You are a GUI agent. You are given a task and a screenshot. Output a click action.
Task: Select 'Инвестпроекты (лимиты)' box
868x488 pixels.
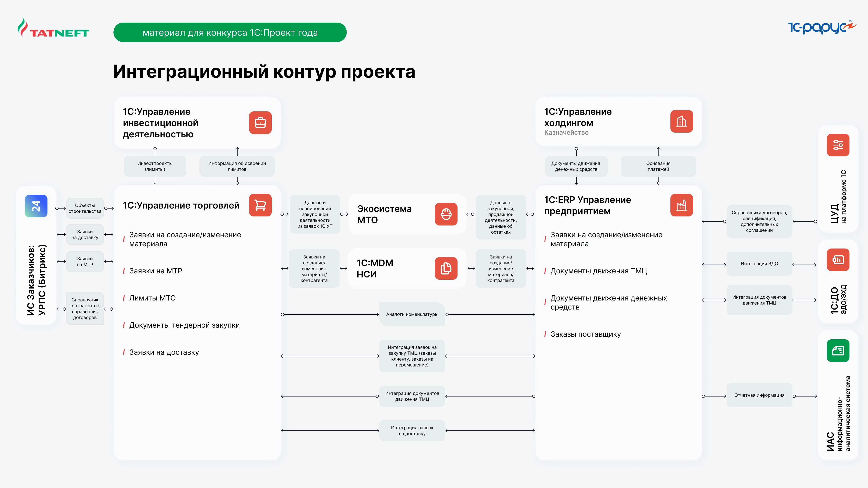click(155, 166)
